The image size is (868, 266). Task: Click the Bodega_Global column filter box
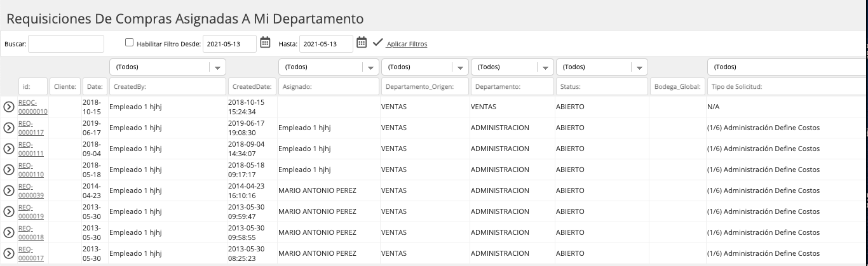(x=677, y=86)
